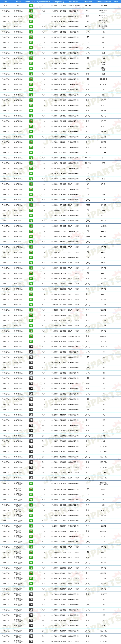Click petrol icon in Corolla Kombi 06.1989 -> 06.1992 2E row
121x644 pixels.
pos(31,500)
